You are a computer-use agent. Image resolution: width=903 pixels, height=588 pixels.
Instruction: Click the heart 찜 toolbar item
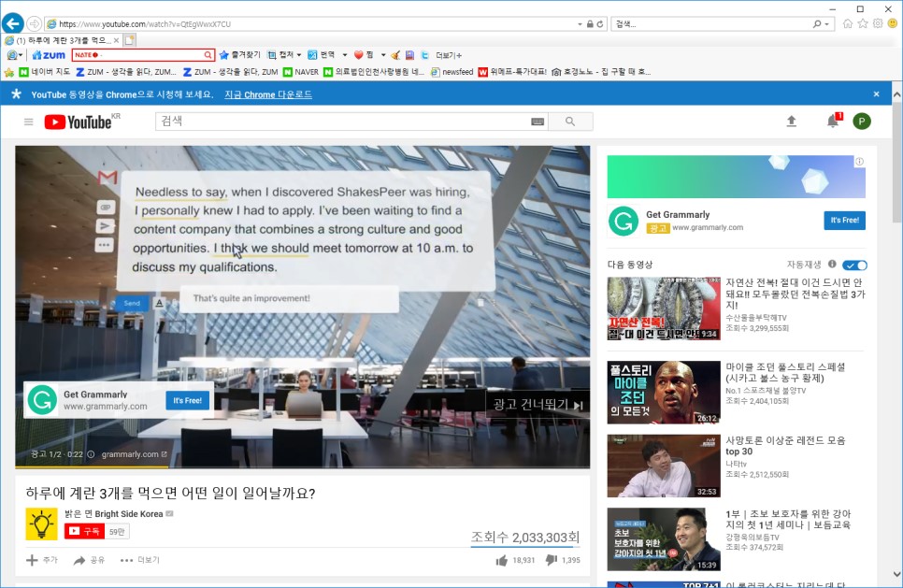click(x=364, y=55)
